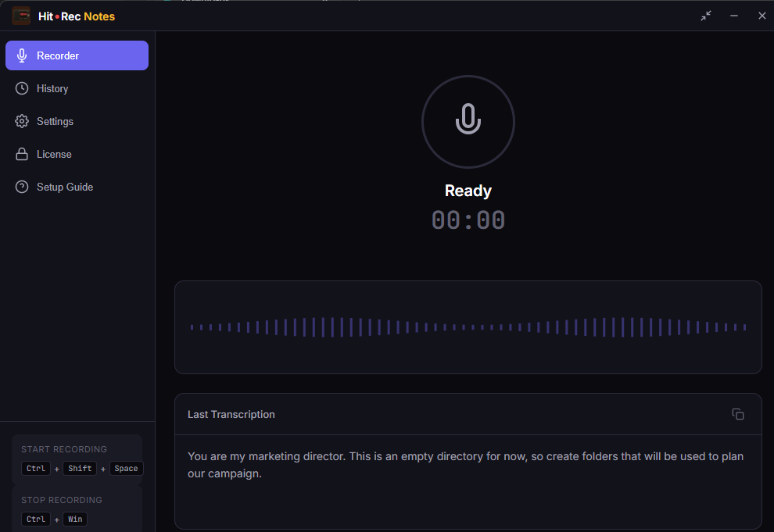
Task: Click the Hit Rec Notes app logo
Action: [21, 16]
